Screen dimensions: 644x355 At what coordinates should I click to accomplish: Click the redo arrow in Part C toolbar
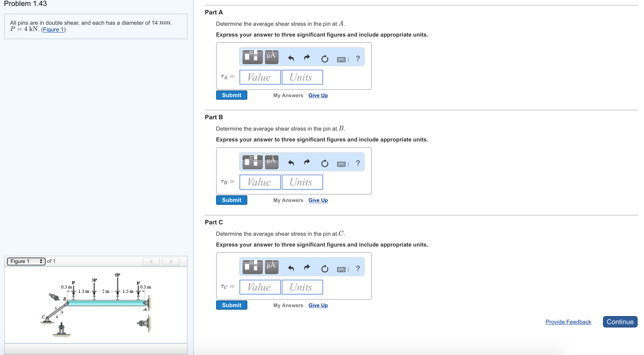pos(307,267)
